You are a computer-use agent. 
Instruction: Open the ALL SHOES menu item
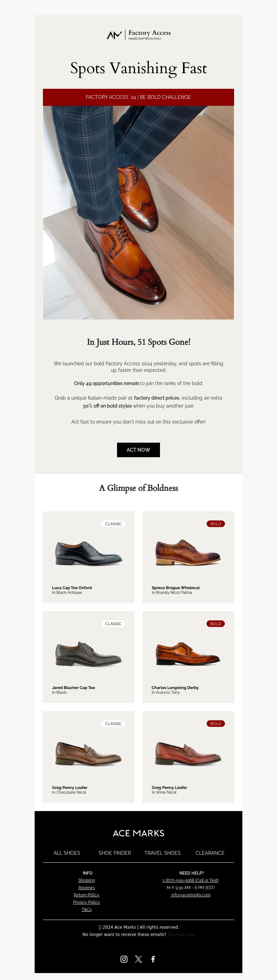[67, 853]
